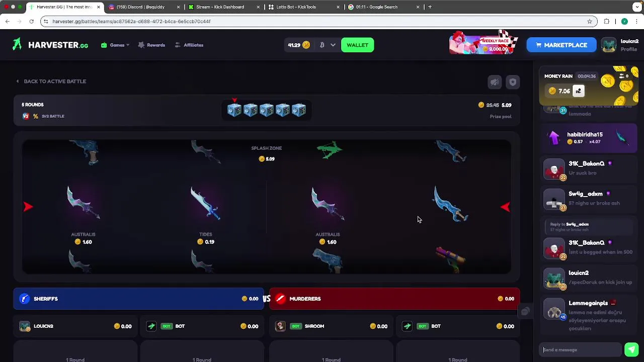Image resolution: width=644 pixels, height=362 pixels.
Task: Join the Money Rain button
Action: [579, 91]
